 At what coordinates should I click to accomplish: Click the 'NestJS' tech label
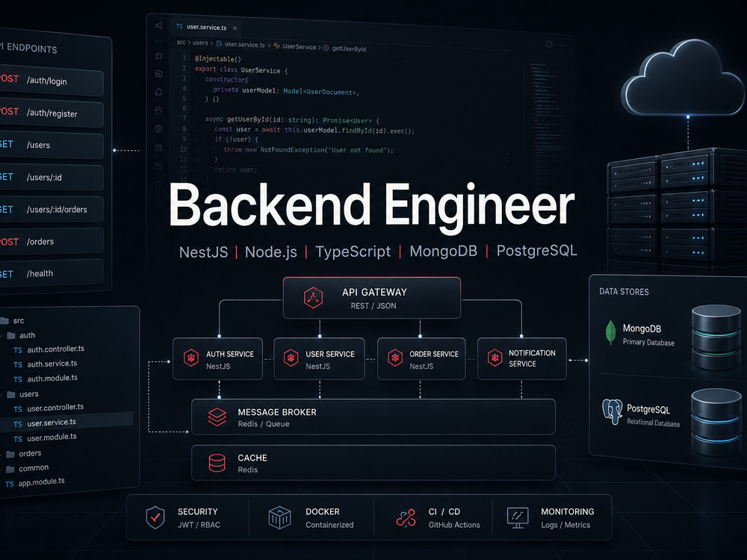[x=203, y=252]
